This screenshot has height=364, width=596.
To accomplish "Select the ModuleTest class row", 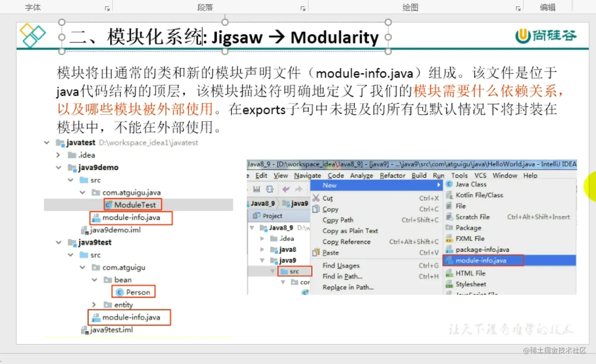I will (x=138, y=205).
